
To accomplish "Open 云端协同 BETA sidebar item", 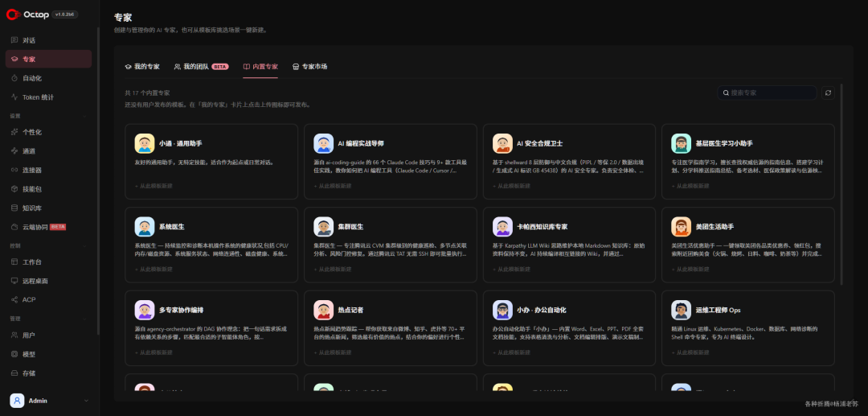I will 48,227.
